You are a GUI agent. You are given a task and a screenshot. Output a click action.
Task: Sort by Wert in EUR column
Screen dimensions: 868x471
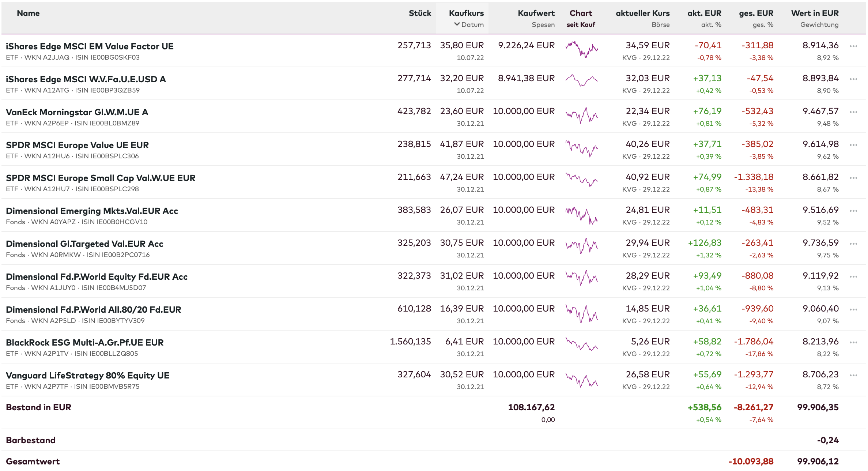pos(815,13)
